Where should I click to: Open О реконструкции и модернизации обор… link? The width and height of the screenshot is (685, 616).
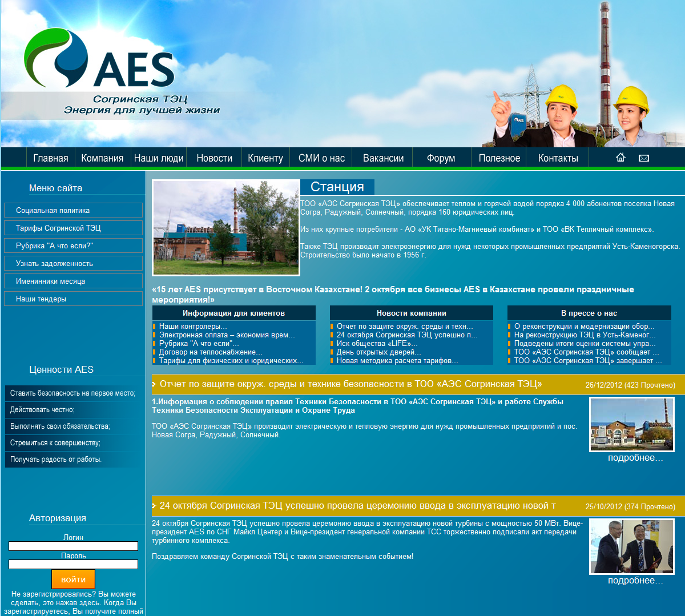(585, 327)
